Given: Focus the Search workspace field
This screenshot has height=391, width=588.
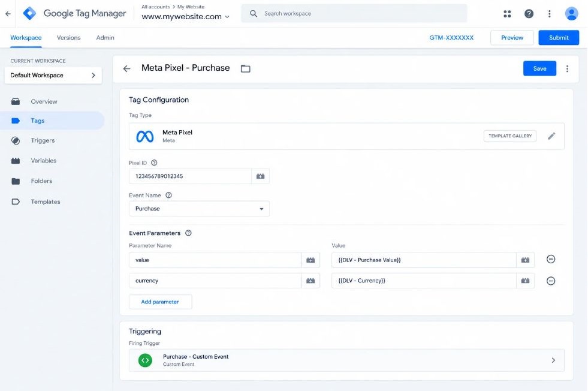Looking at the screenshot, I should (354, 14).
